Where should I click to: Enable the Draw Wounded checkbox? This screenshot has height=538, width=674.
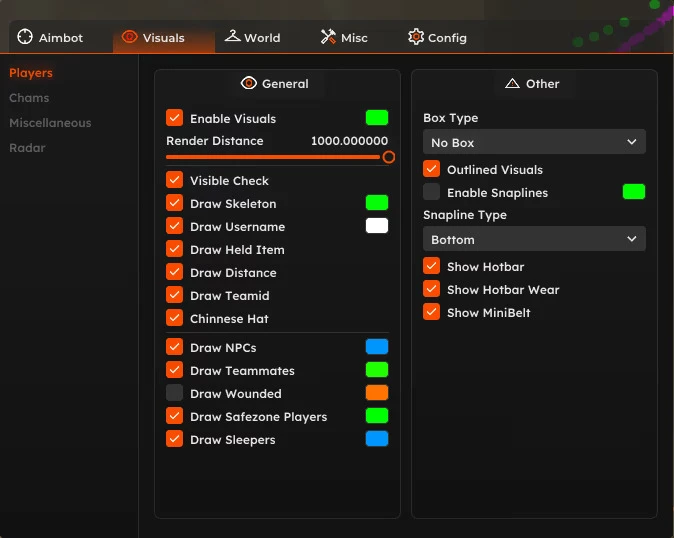tap(175, 393)
